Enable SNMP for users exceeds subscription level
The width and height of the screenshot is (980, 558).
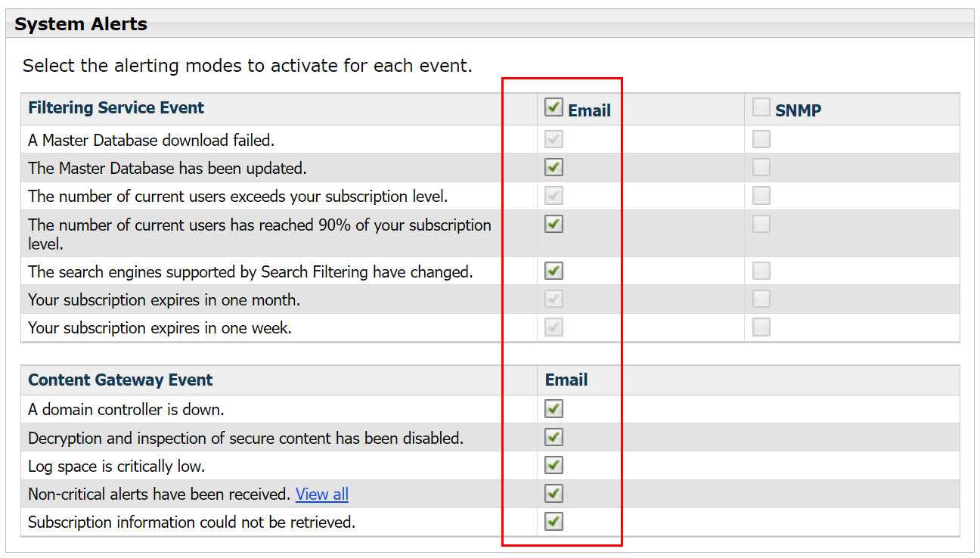pos(761,196)
